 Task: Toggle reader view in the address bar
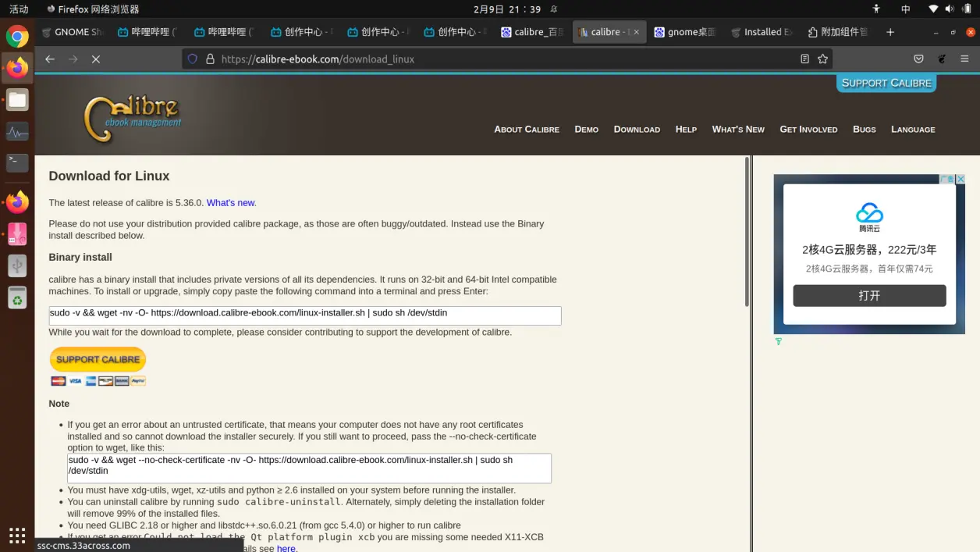[x=804, y=59]
